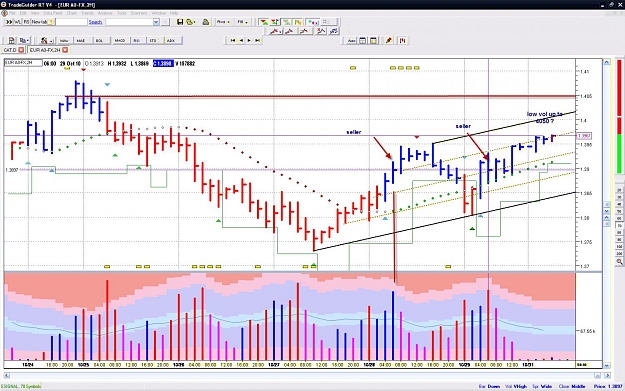
Task: Open the Data Feed menu
Action: pyautogui.click(x=53, y=13)
